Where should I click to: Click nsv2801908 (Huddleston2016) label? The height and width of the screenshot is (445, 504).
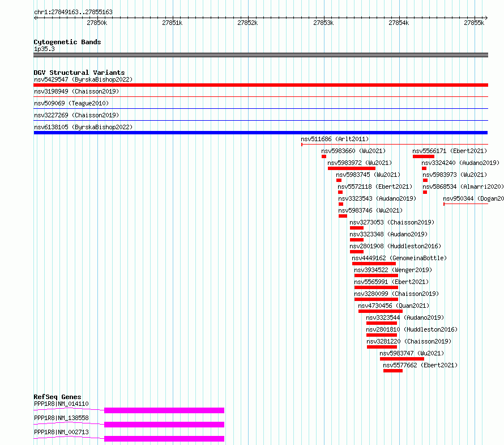pyautogui.click(x=395, y=246)
